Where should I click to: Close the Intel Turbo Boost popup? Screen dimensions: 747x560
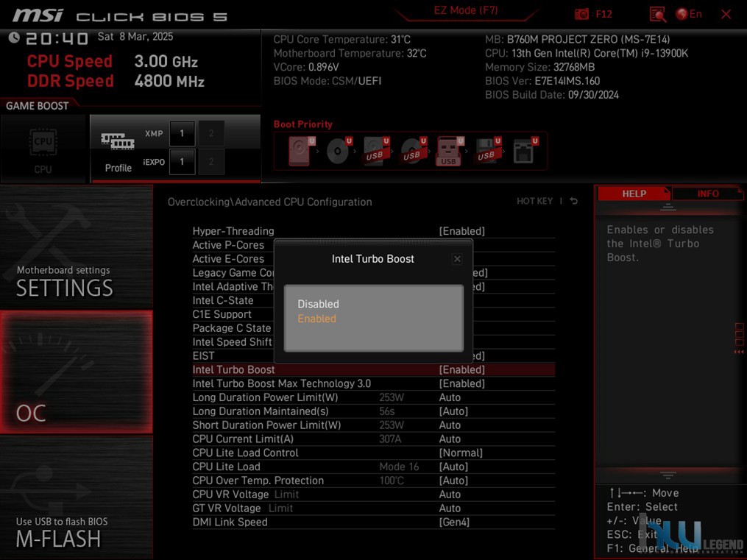point(457,258)
